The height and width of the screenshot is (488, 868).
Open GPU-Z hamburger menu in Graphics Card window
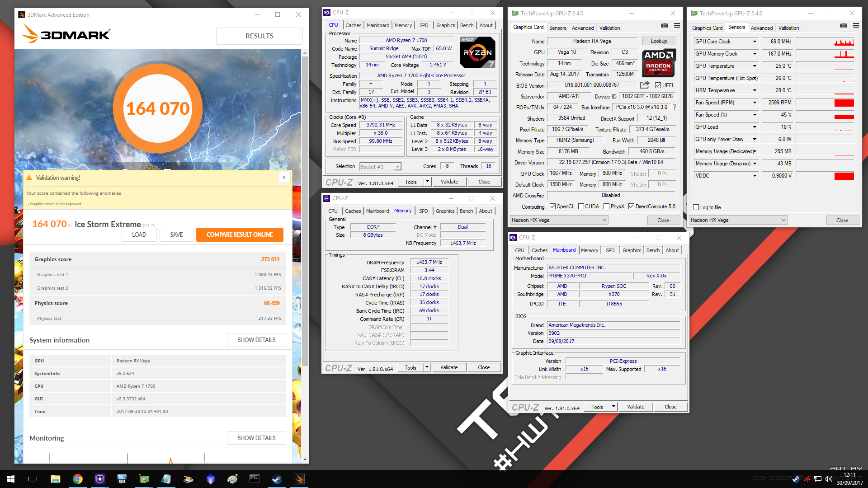pyautogui.click(x=677, y=26)
